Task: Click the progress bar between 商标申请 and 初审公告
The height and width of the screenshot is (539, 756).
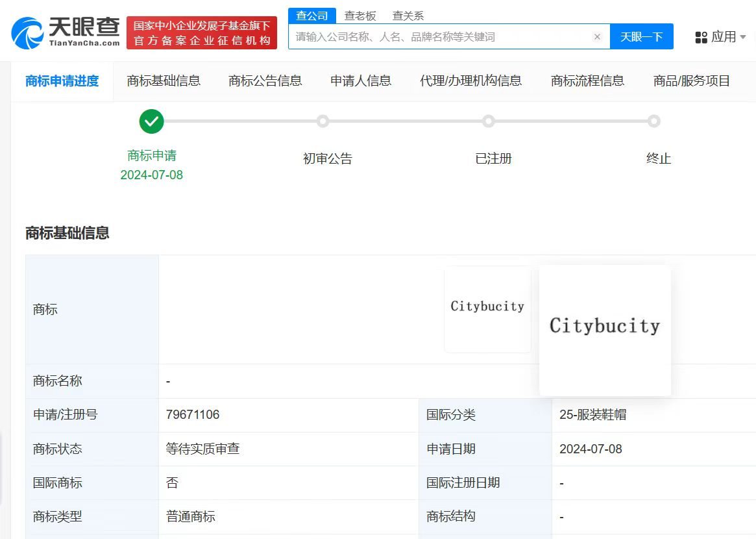Action: point(238,121)
